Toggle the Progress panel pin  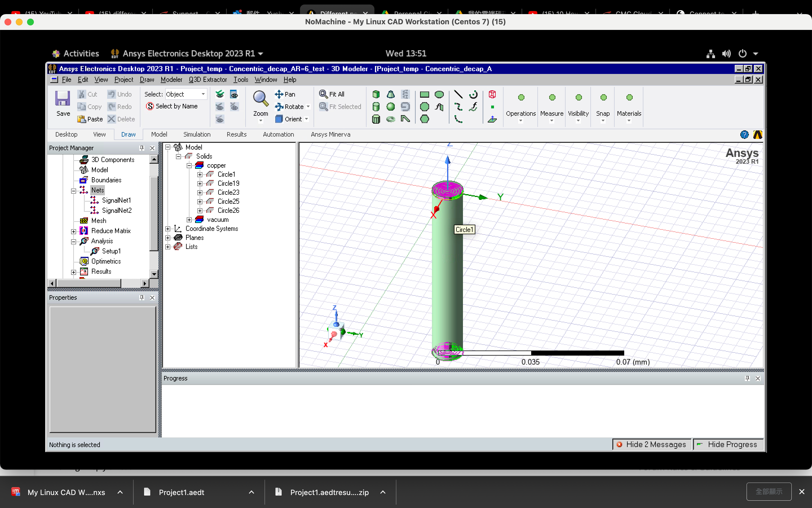click(x=747, y=378)
